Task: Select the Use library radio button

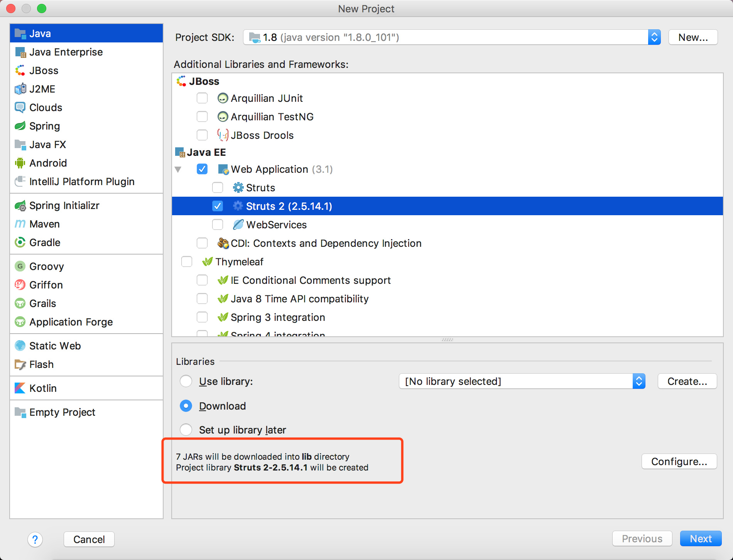Action: pyautogui.click(x=186, y=381)
